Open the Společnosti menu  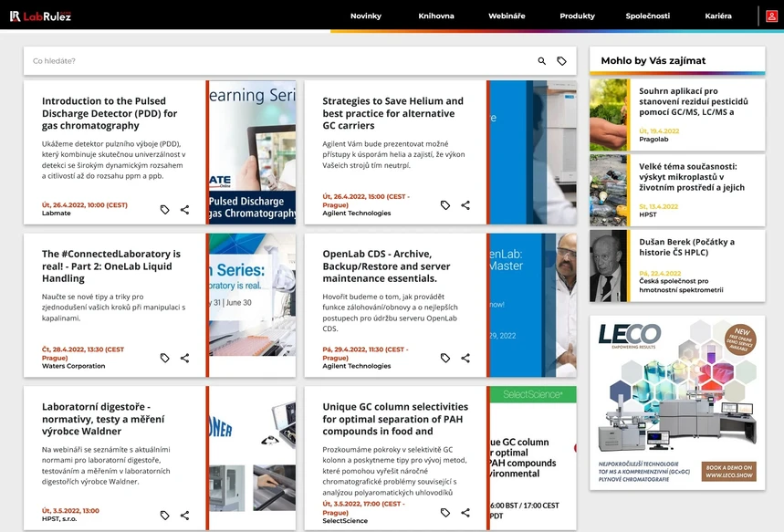647,16
